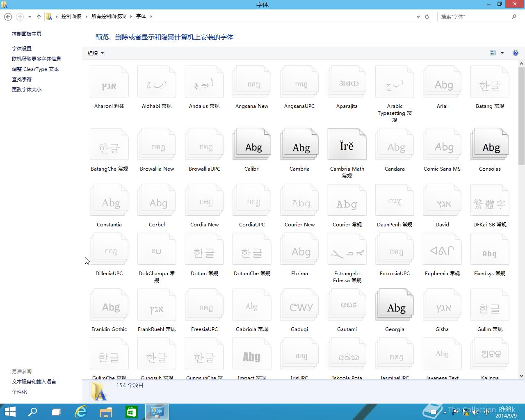Open File Explorer from taskbar

tap(106, 412)
